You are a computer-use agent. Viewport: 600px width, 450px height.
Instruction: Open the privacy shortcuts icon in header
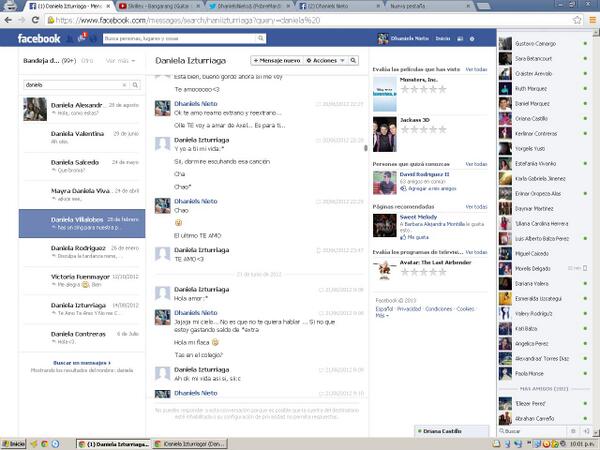[460, 39]
